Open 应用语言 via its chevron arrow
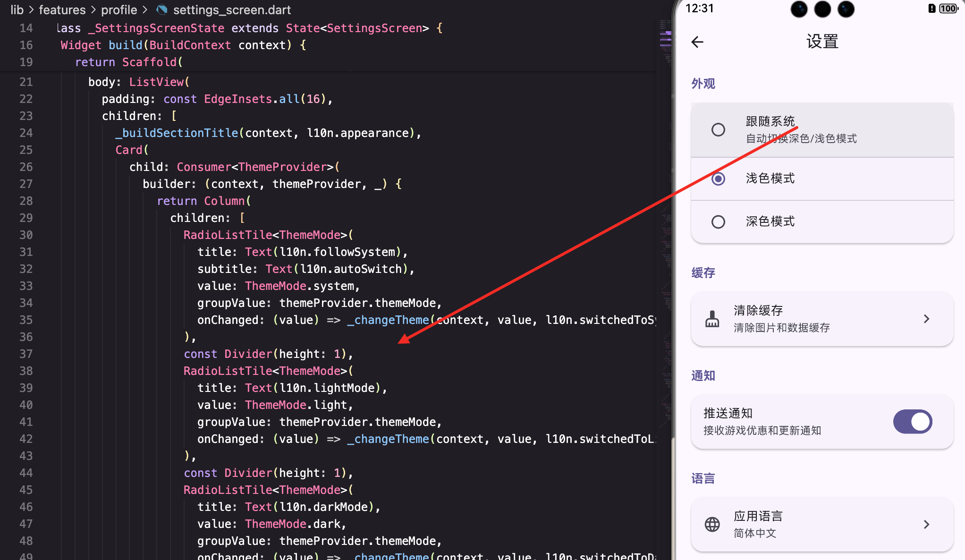 pos(926,524)
